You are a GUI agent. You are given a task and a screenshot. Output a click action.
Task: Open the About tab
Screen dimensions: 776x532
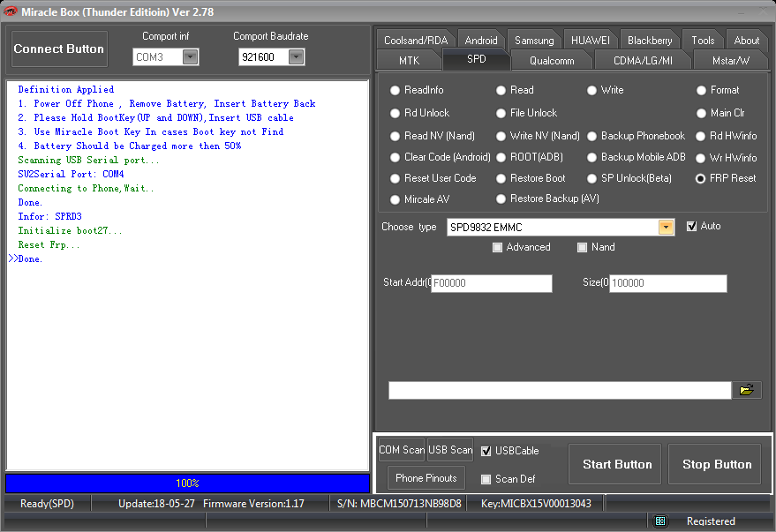746,40
